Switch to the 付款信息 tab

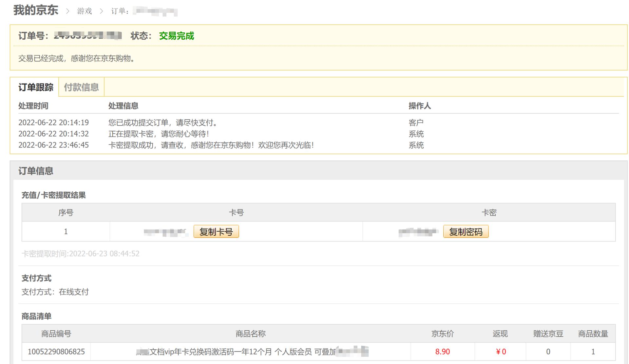click(x=81, y=87)
